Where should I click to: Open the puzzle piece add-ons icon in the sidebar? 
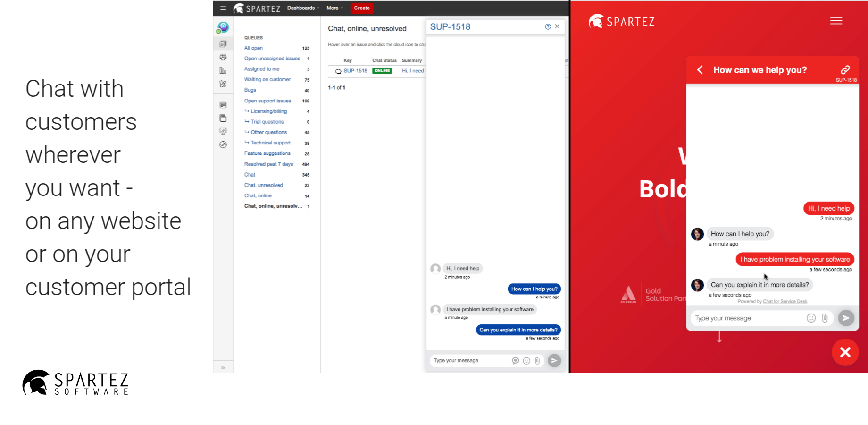click(223, 84)
